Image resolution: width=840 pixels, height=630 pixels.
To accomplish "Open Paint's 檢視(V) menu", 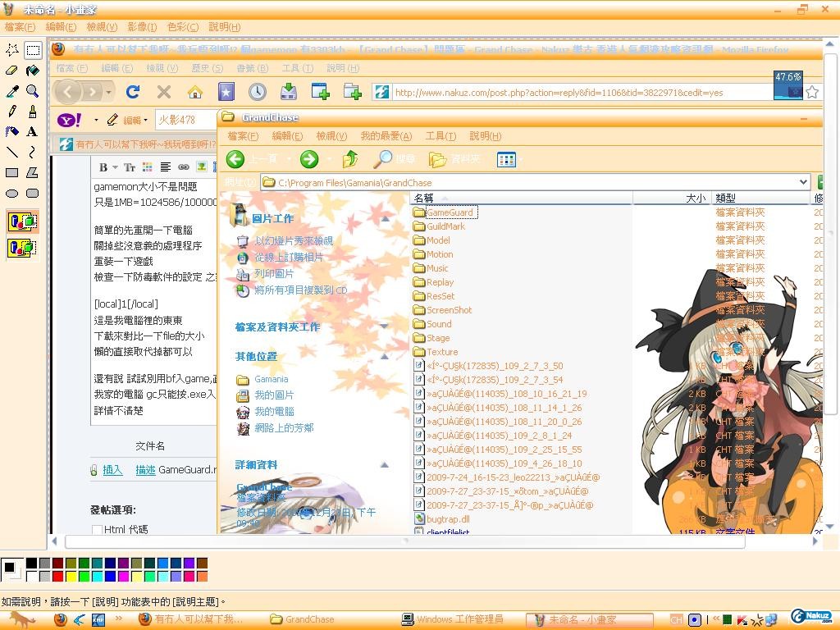I will click(x=102, y=27).
